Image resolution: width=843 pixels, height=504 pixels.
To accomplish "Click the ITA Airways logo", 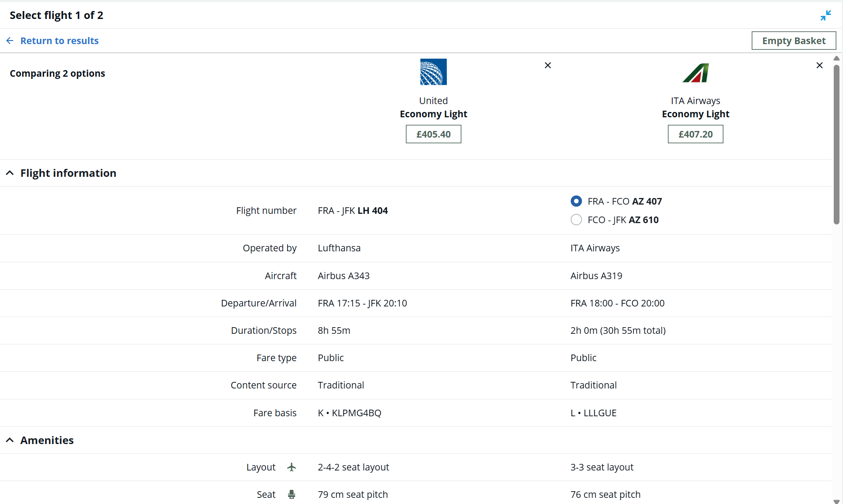I will [696, 73].
